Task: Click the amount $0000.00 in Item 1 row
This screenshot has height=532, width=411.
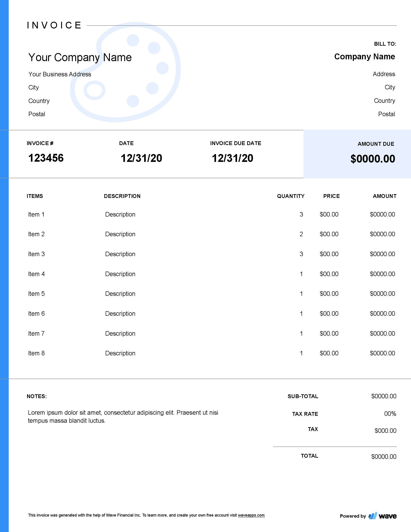Action: point(382,214)
